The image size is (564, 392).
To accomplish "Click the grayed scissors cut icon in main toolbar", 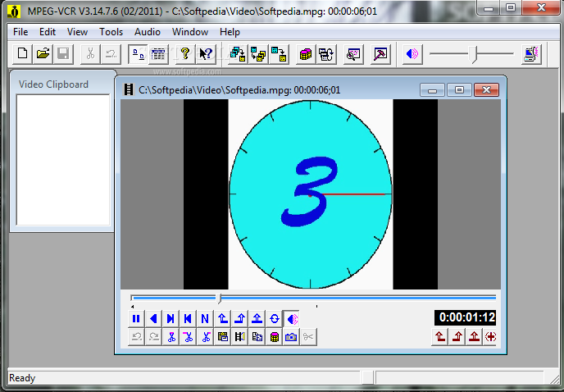I will (90, 54).
